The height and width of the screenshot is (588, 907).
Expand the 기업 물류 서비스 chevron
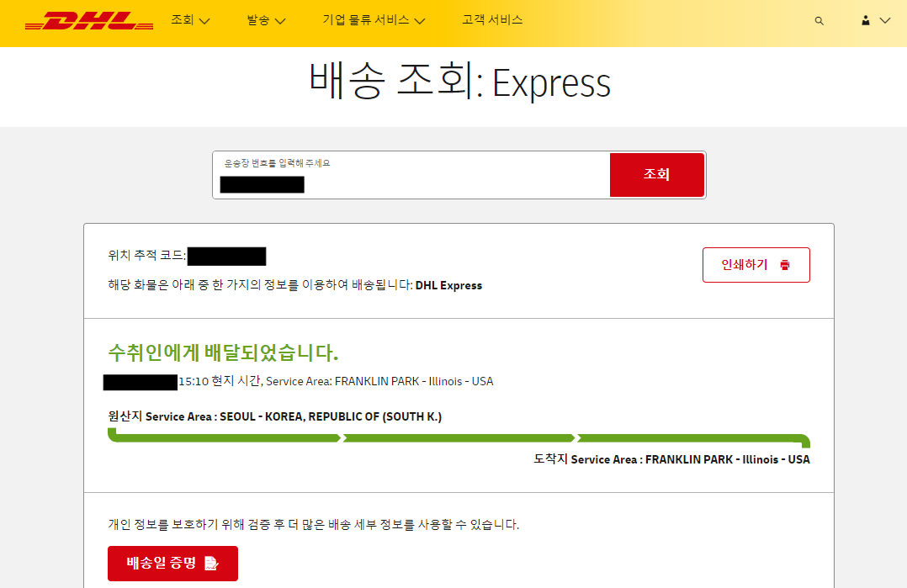420,21
